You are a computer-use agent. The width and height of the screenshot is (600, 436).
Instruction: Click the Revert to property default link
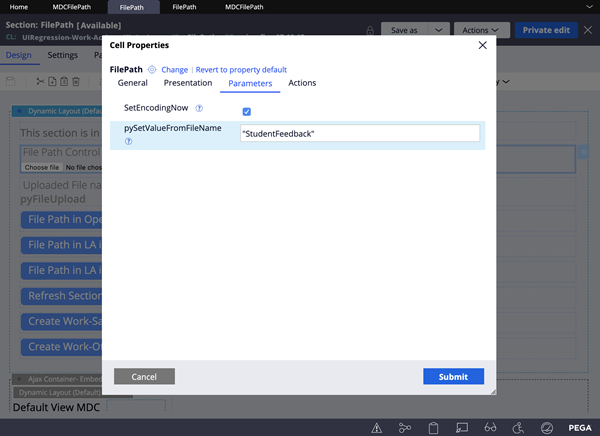tap(240, 70)
